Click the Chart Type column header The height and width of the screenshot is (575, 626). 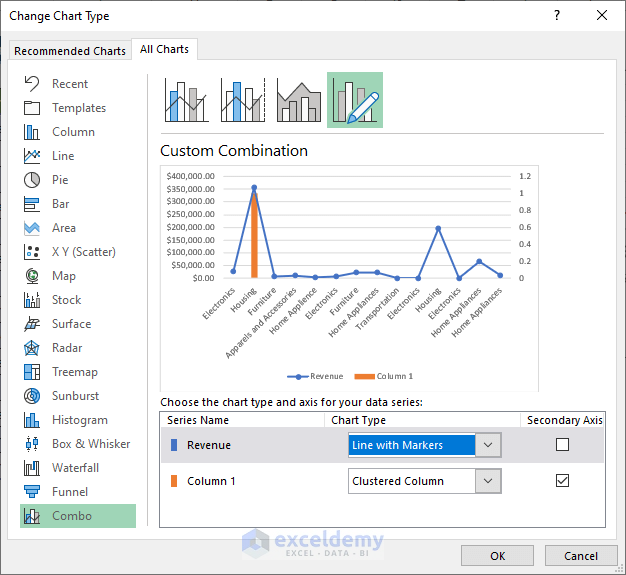pos(359,420)
